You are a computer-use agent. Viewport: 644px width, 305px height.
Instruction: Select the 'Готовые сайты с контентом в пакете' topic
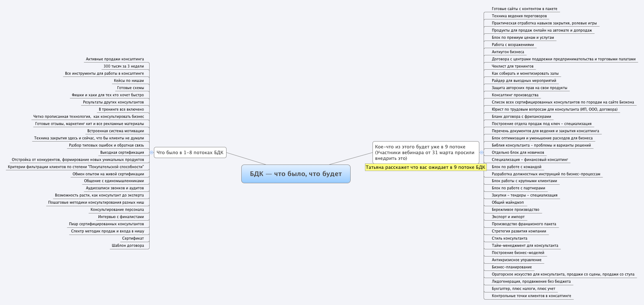(524, 9)
